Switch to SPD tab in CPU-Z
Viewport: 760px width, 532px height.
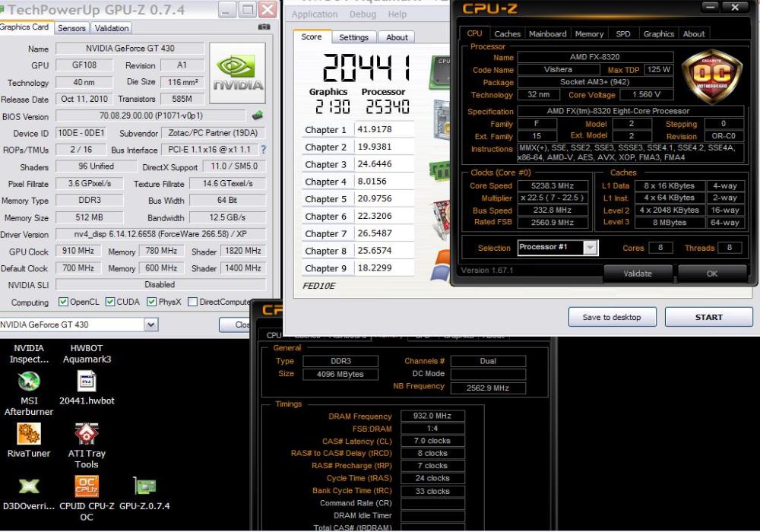(623, 34)
